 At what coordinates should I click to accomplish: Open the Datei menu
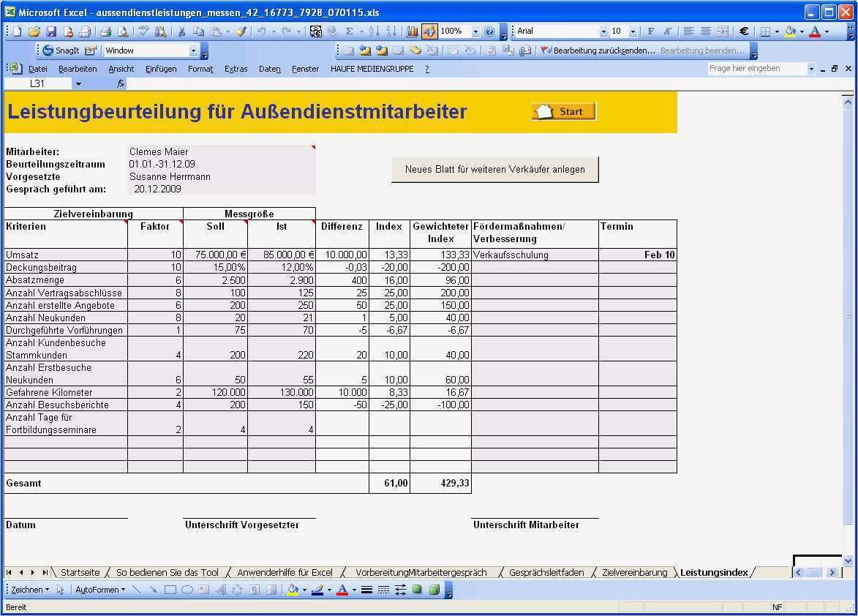point(38,69)
